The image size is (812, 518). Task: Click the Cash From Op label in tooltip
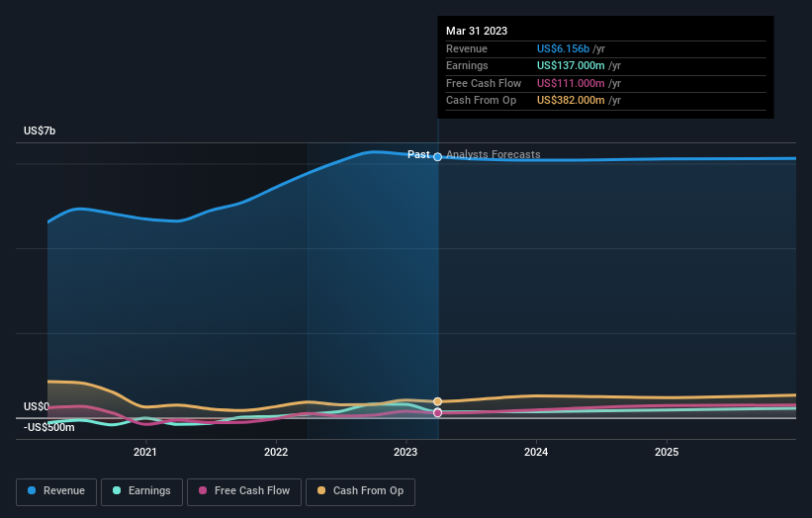pyautogui.click(x=481, y=101)
